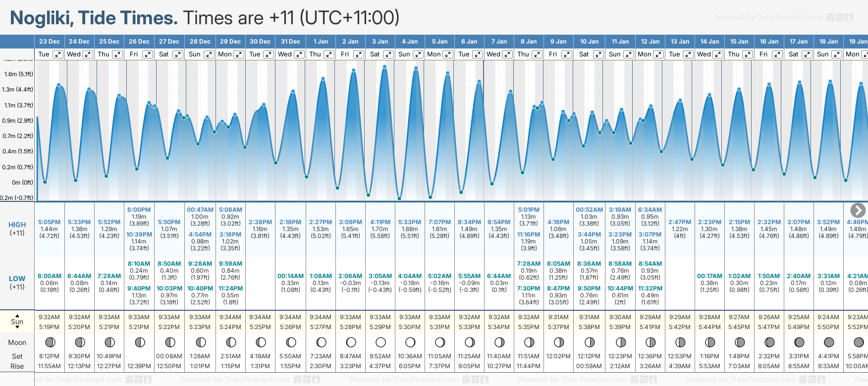868x386 pixels.
Task: Expand the Wed 7 Jan day details
Action: tap(507, 54)
